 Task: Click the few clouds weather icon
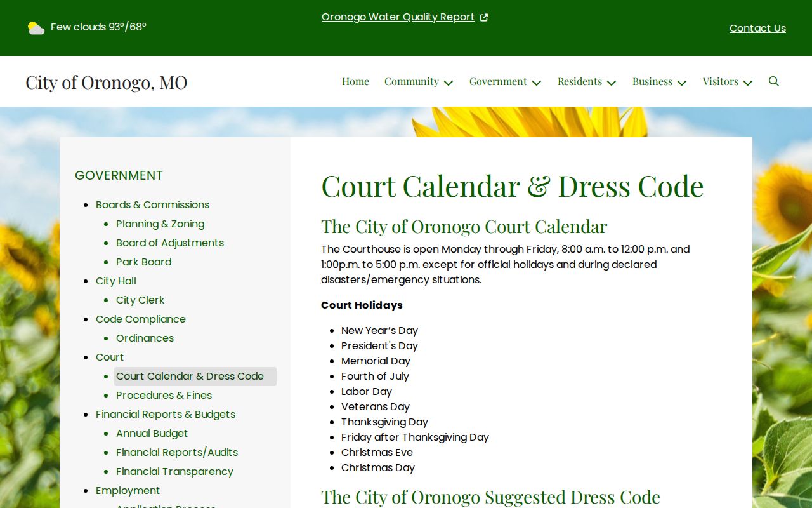coord(36,27)
